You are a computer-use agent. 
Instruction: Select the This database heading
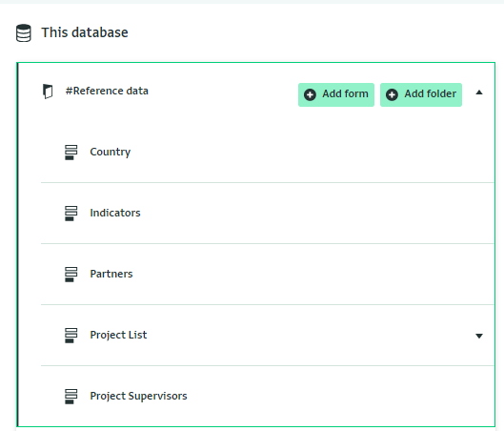(x=85, y=32)
